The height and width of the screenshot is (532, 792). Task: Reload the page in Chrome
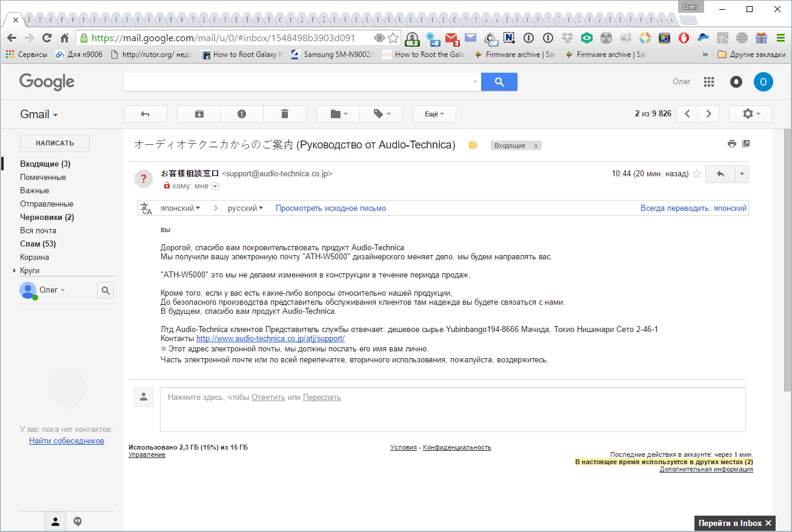[47, 38]
